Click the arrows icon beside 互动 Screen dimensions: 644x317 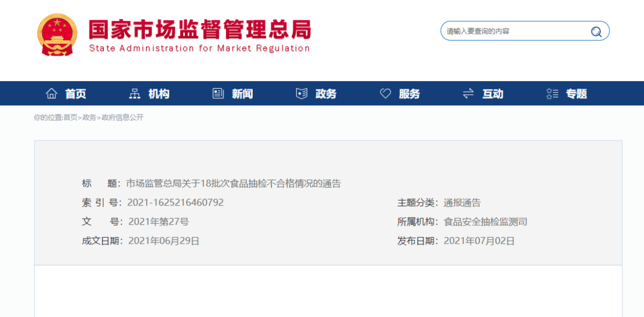coord(469,94)
